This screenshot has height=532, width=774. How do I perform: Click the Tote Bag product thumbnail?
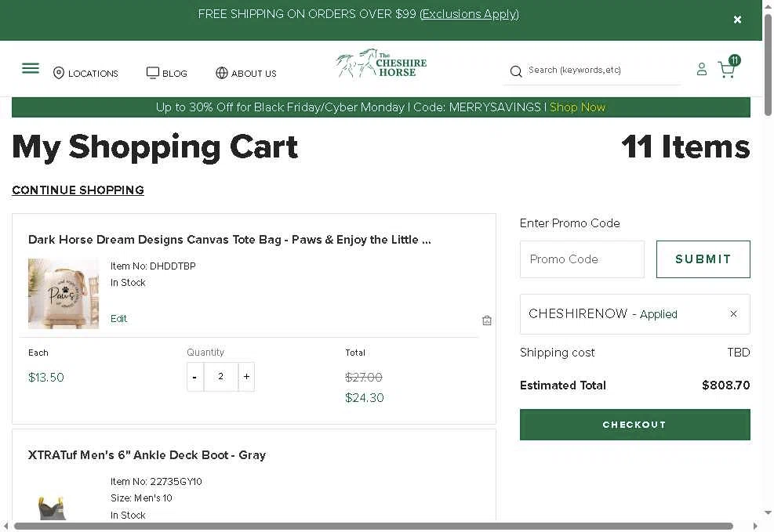(64, 294)
